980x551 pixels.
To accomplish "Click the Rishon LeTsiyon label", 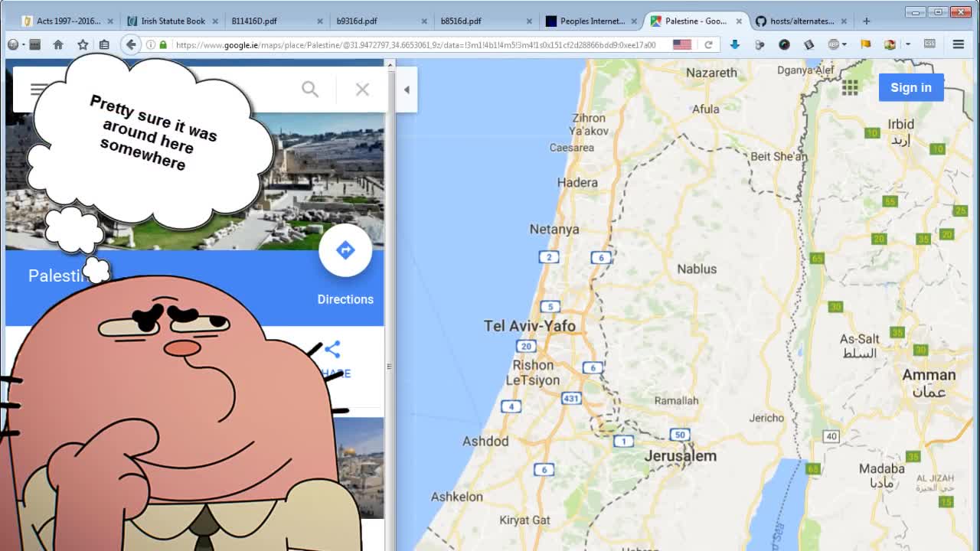I will point(534,373).
